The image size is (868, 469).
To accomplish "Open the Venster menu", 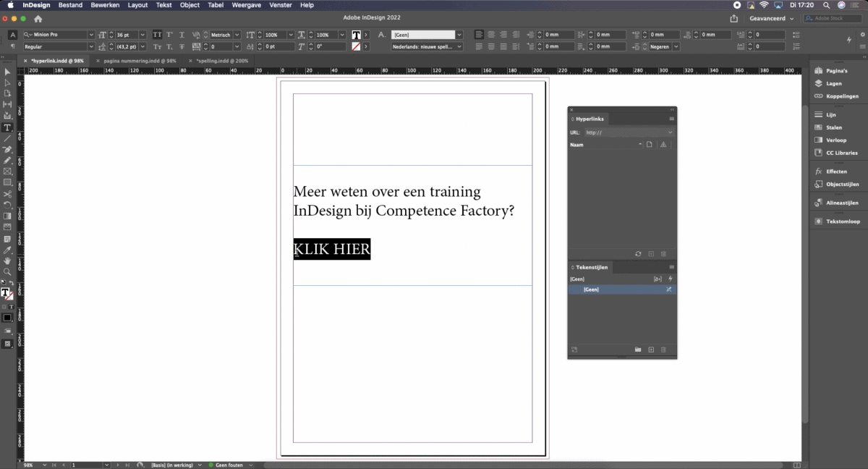I will [x=281, y=5].
